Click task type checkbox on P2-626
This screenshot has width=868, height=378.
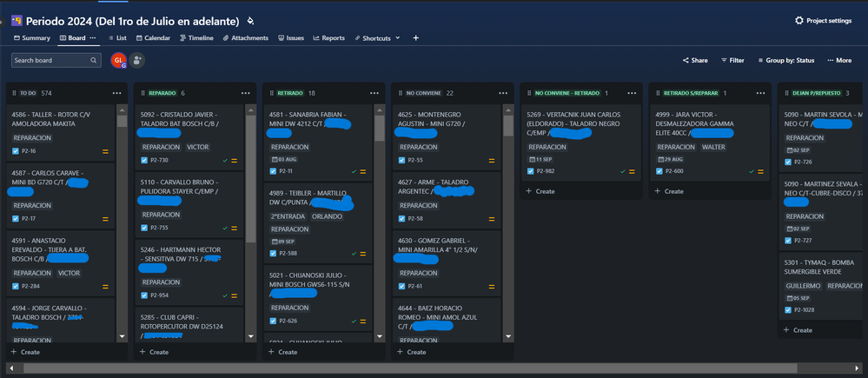273,321
